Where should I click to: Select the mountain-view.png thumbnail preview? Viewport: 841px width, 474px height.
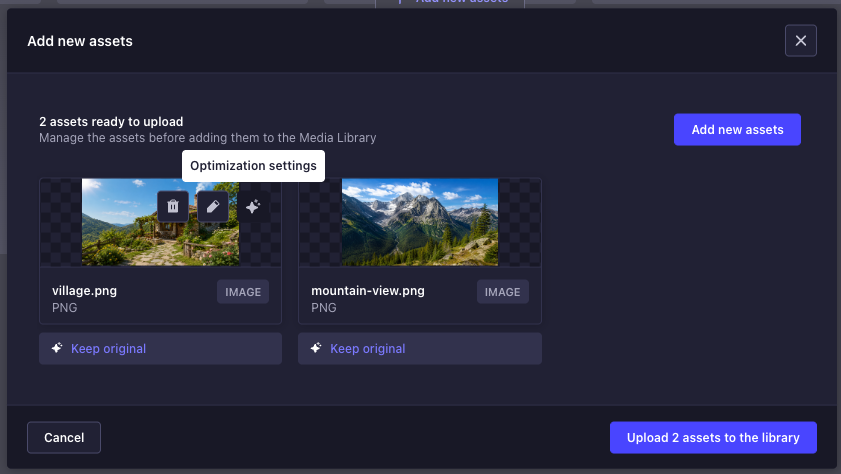click(x=420, y=222)
